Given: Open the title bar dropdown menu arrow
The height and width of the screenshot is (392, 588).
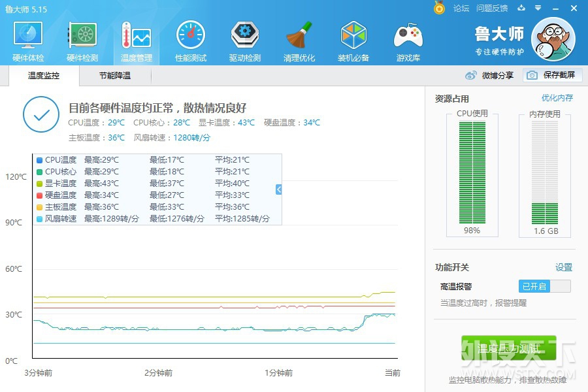Looking at the screenshot, I should point(538,8).
